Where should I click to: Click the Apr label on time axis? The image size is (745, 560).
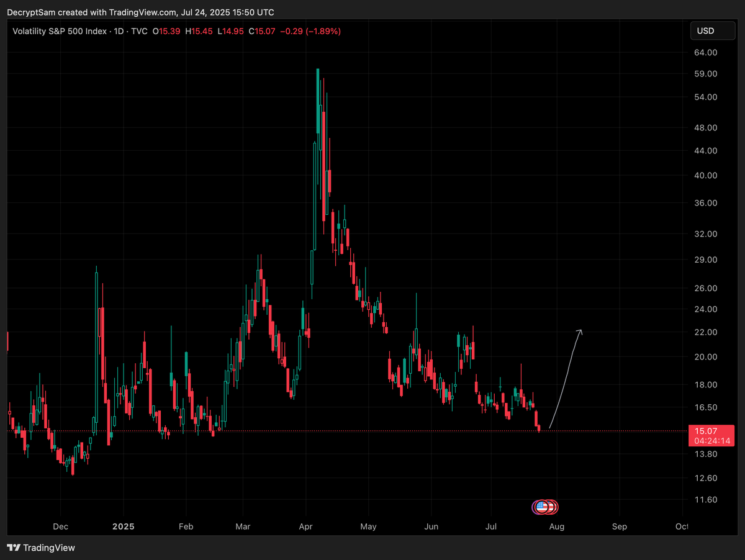(x=305, y=526)
